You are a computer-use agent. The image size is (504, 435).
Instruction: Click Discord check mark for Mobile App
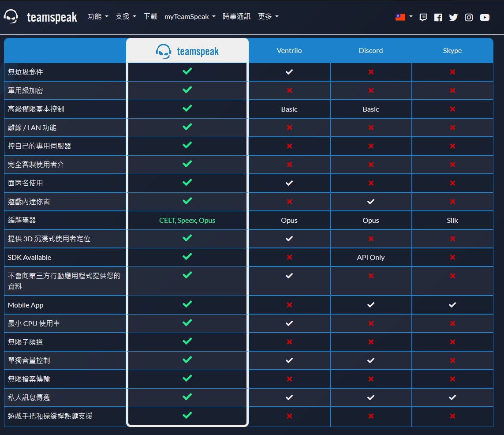[371, 305]
